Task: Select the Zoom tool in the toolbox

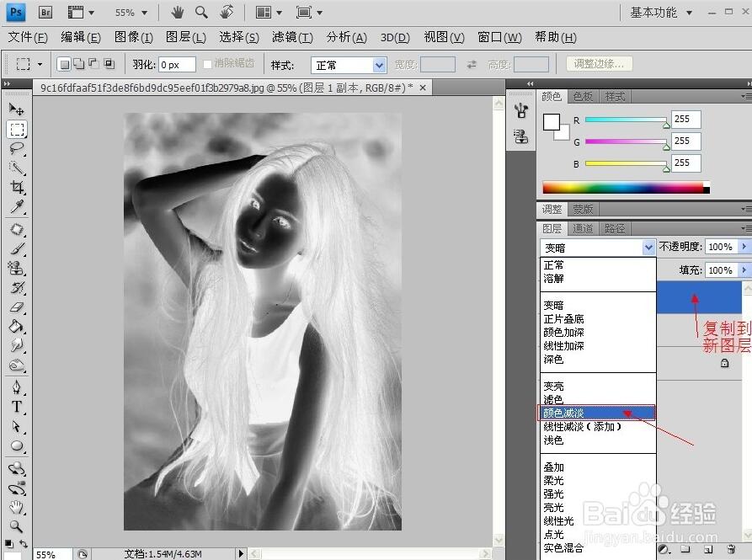Action: click(17, 526)
